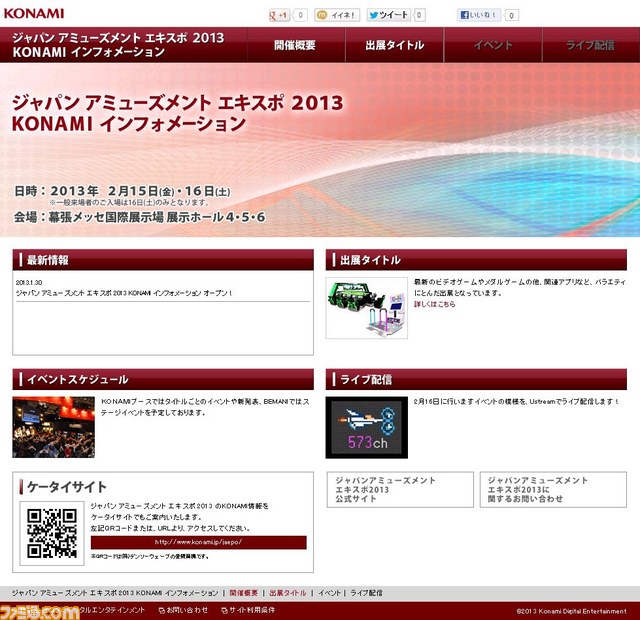
Task: Click the ライブ配信 section header
Action: click(476, 380)
